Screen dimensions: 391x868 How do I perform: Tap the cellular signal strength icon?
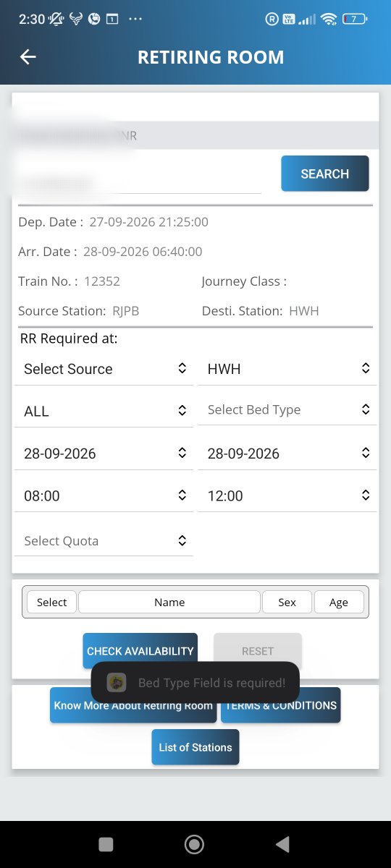[x=308, y=20]
